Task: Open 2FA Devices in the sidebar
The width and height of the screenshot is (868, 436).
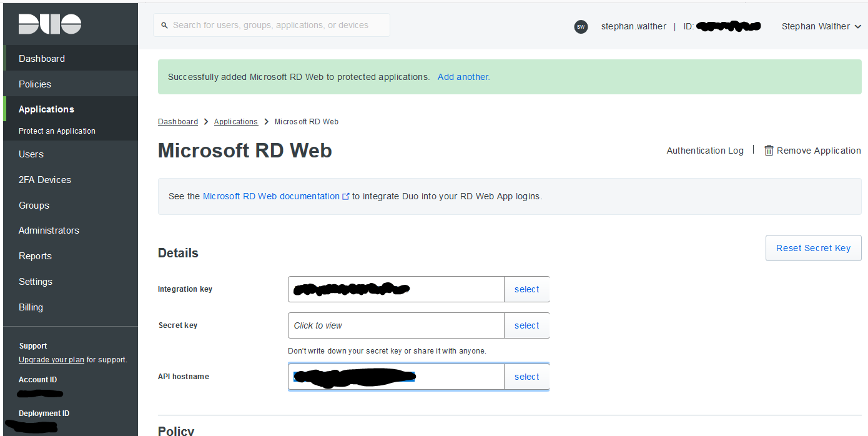Action: pyautogui.click(x=71, y=179)
